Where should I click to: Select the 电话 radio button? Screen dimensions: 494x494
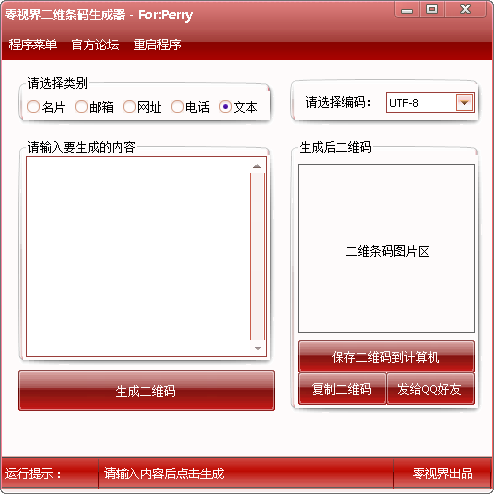[190, 107]
